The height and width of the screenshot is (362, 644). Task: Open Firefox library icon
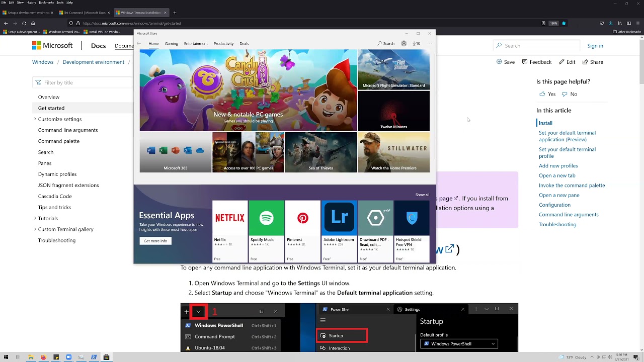pyautogui.click(x=619, y=23)
